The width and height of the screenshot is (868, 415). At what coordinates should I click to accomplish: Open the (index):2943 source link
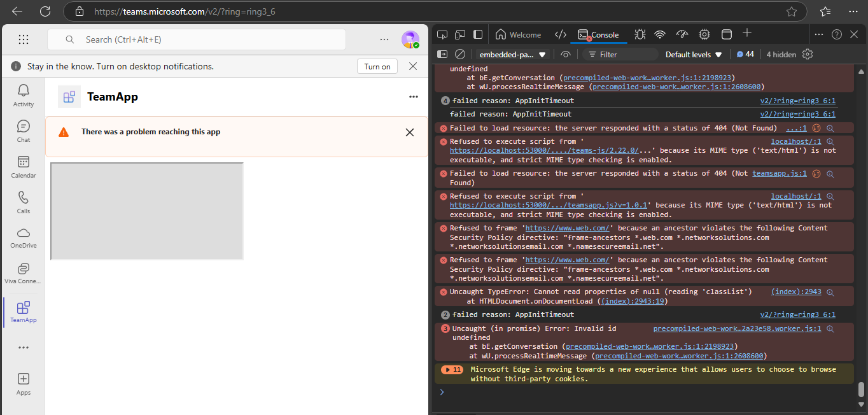[x=796, y=292]
